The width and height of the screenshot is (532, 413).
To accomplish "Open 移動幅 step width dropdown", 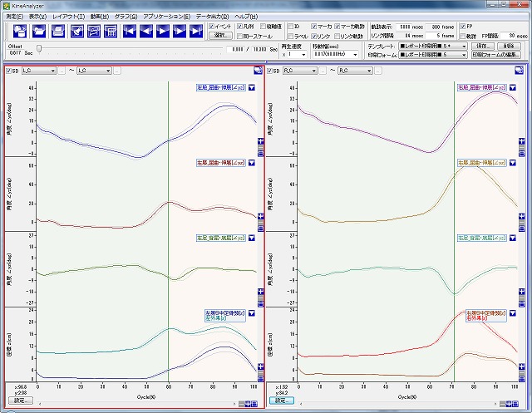I will tap(336, 54).
